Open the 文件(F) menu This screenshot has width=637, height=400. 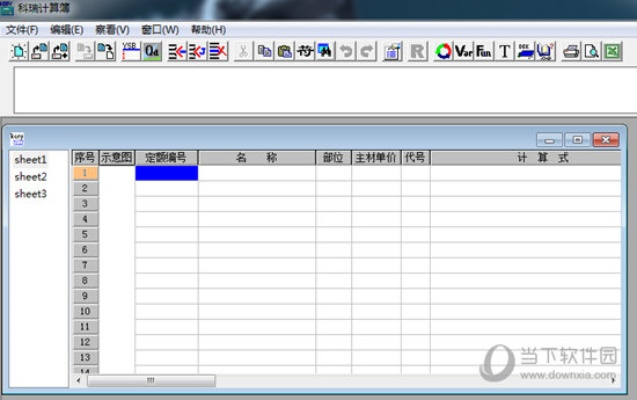[x=21, y=29]
